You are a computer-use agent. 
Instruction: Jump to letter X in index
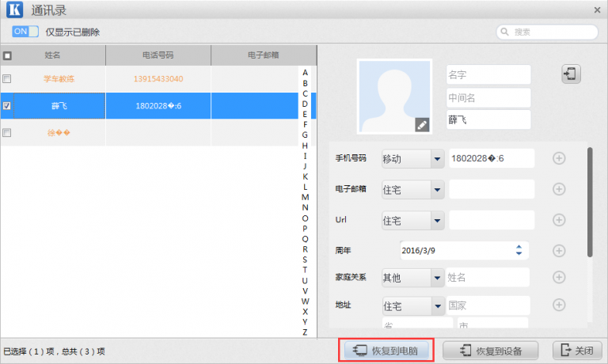[305, 312]
